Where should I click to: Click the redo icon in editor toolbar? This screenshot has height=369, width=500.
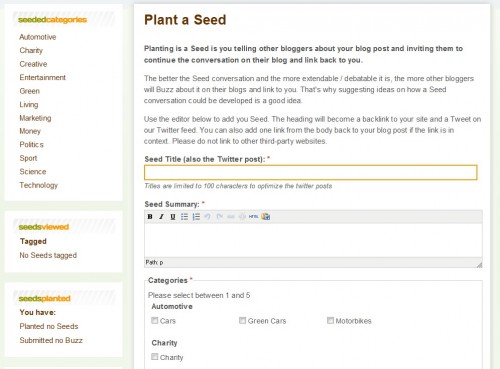point(219,217)
